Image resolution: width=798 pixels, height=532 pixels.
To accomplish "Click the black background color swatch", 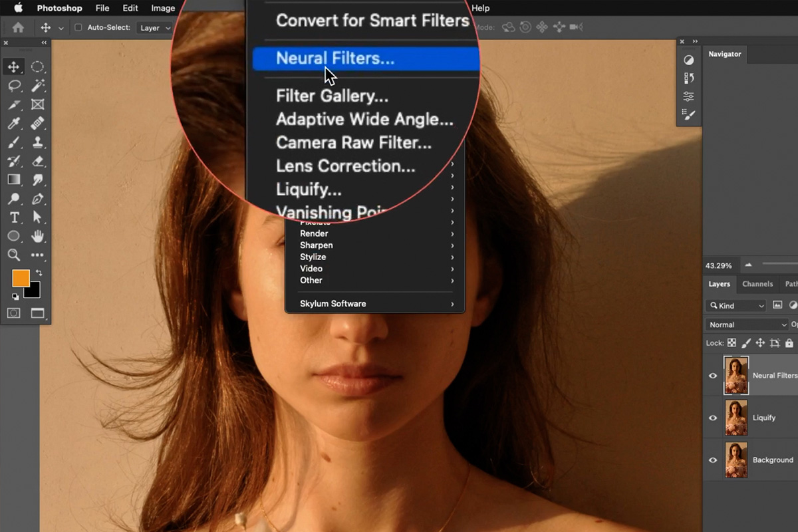I will pos(34,291).
